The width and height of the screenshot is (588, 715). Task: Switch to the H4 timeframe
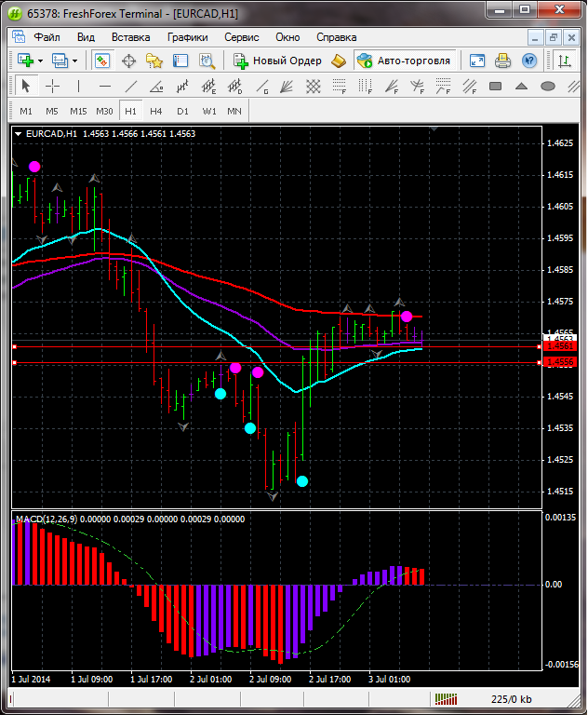[x=155, y=111]
